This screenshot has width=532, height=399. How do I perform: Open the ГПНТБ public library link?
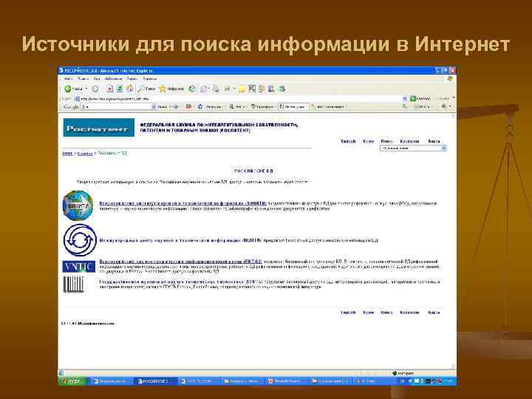tap(181, 282)
